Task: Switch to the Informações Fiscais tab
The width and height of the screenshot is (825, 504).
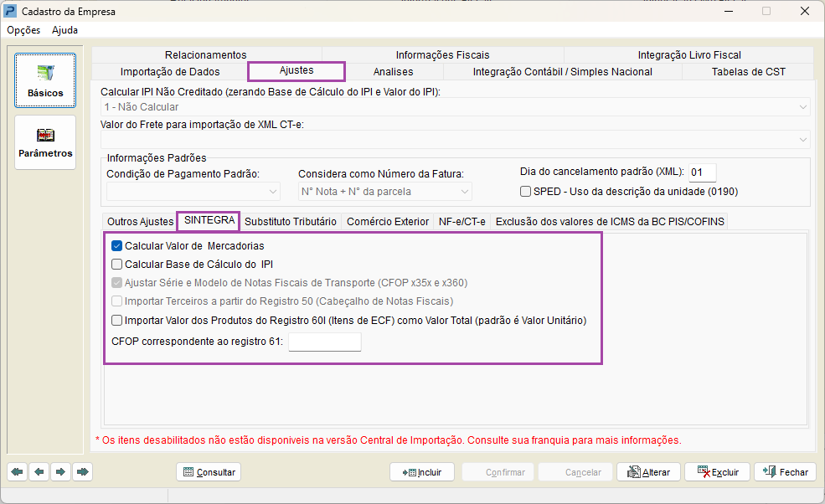Action: pyautogui.click(x=442, y=54)
